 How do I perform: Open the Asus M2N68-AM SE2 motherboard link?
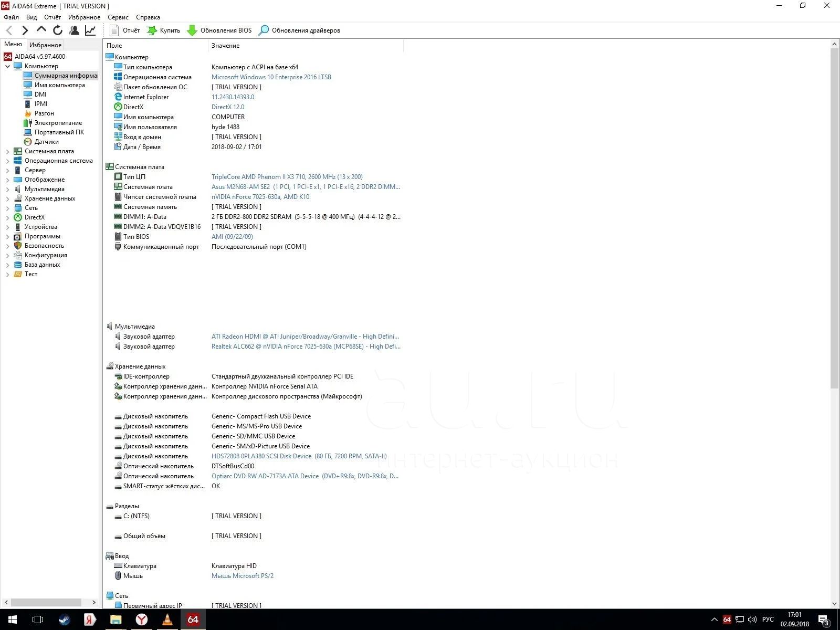click(x=306, y=187)
